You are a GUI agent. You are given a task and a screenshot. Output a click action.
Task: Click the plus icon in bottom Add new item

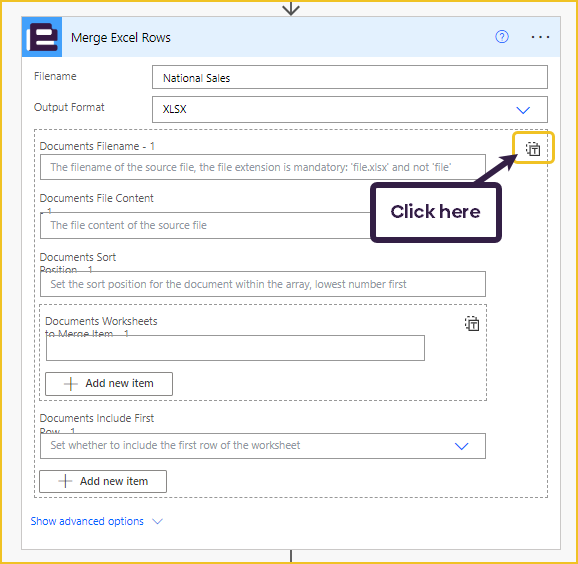click(65, 481)
